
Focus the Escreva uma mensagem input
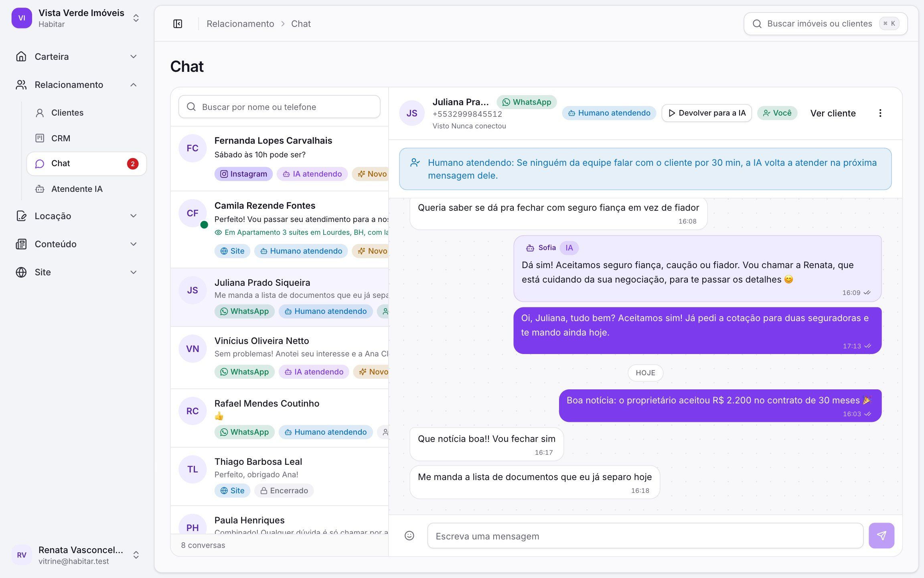pos(645,536)
